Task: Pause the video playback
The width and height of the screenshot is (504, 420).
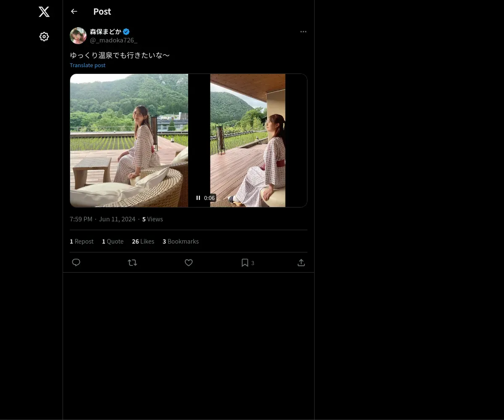Action: pos(198,198)
